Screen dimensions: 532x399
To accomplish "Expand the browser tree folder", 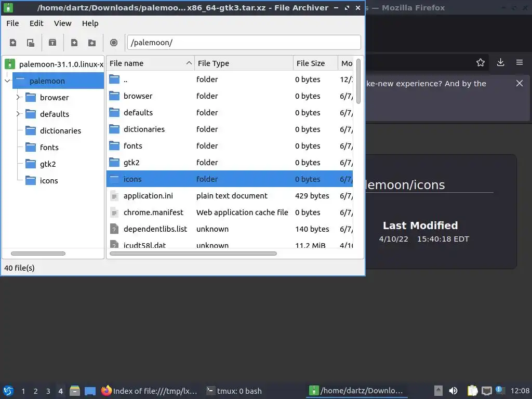I will click(18, 97).
